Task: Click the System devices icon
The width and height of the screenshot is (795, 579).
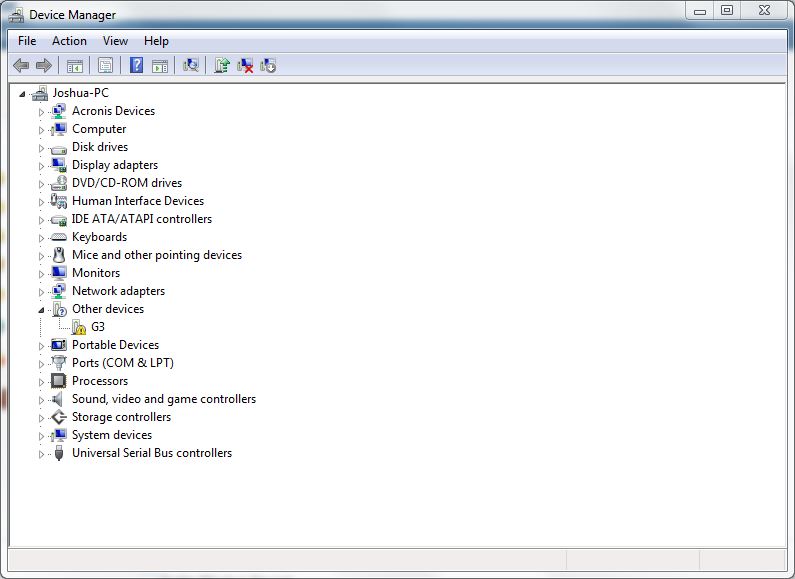Action: point(59,435)
